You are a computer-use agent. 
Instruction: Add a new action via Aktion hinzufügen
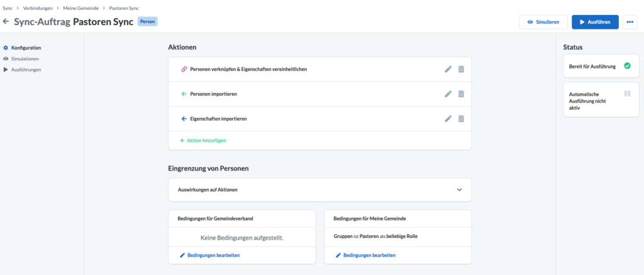(x=203, y=140)
